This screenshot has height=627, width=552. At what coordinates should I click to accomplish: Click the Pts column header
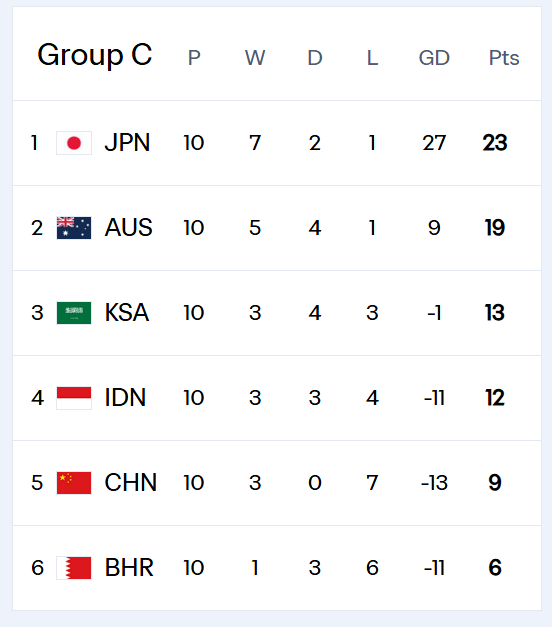(x=504, y=58)
